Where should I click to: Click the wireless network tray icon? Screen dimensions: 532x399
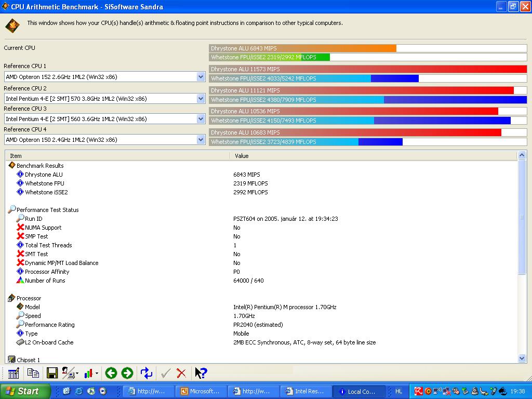point(437,391)
